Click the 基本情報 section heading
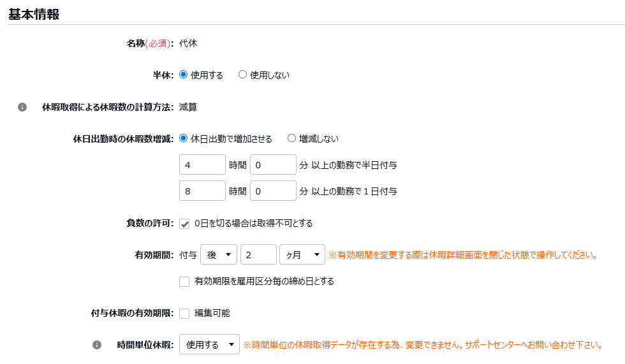 [34, 15]
